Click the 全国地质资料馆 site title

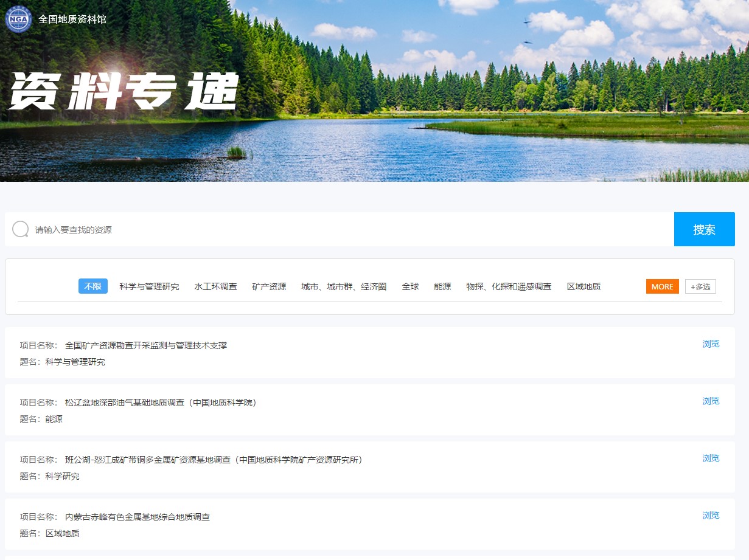point(72,19)
